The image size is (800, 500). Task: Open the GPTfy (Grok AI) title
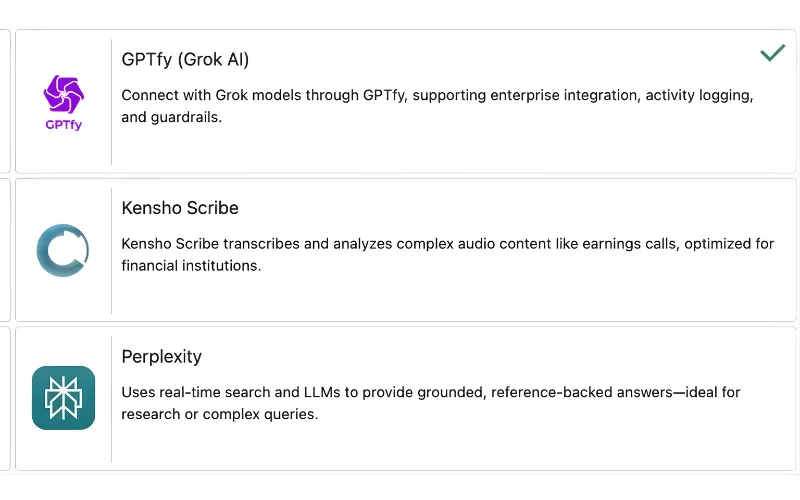coord(185,60)
